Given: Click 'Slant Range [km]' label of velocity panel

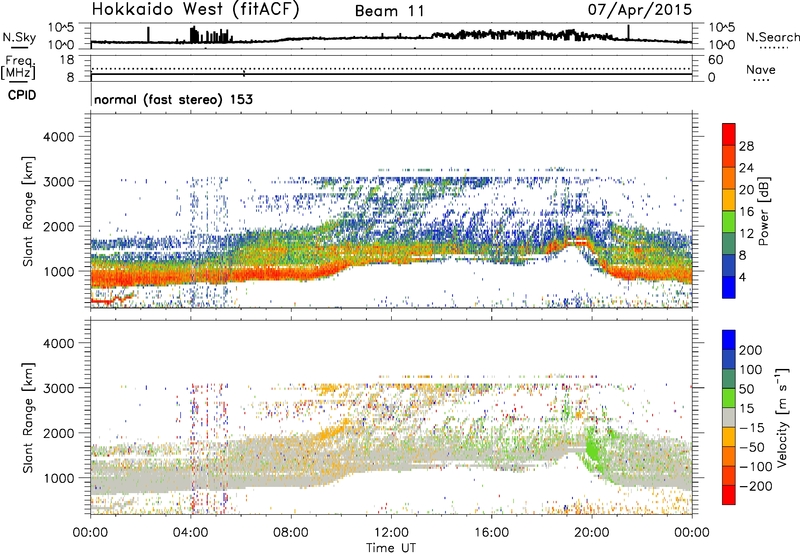Looking at the screenshot, I should tap(28, 418).
